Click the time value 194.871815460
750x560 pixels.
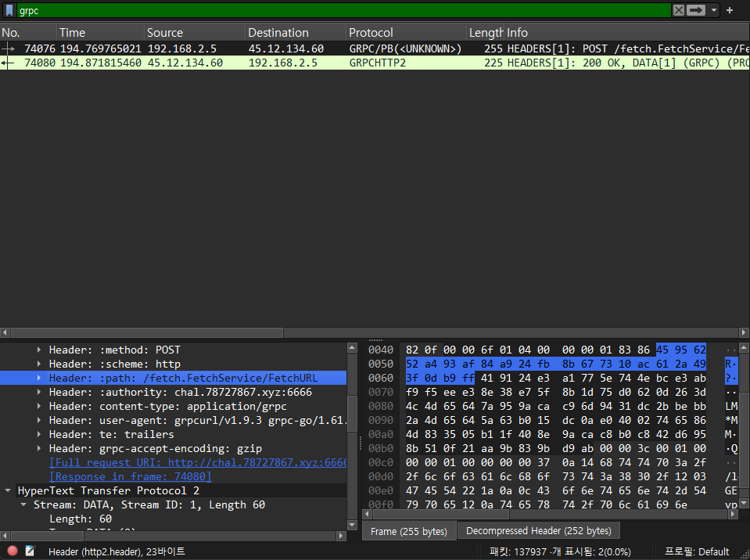point(100,63)
